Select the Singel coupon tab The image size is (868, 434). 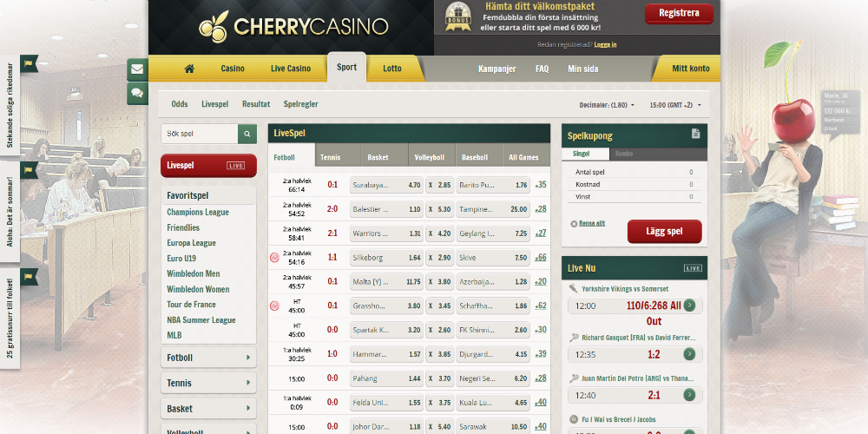tap(585, 154)
